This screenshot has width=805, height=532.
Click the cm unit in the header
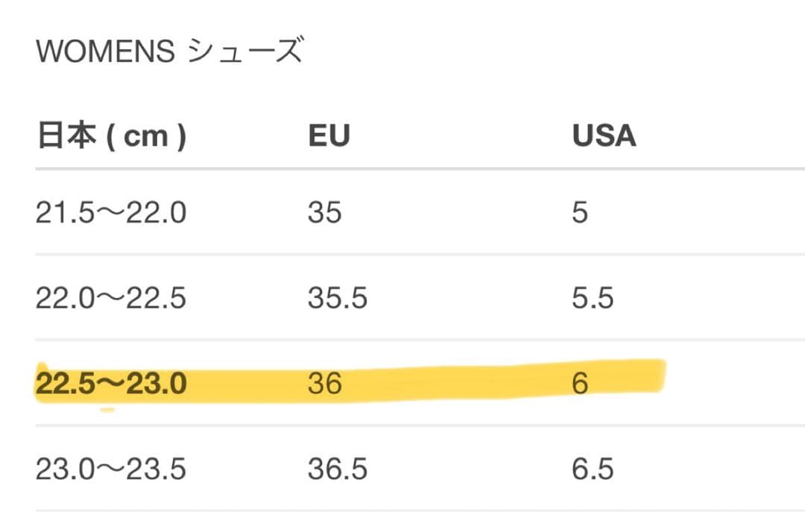(x=145, y=137)
